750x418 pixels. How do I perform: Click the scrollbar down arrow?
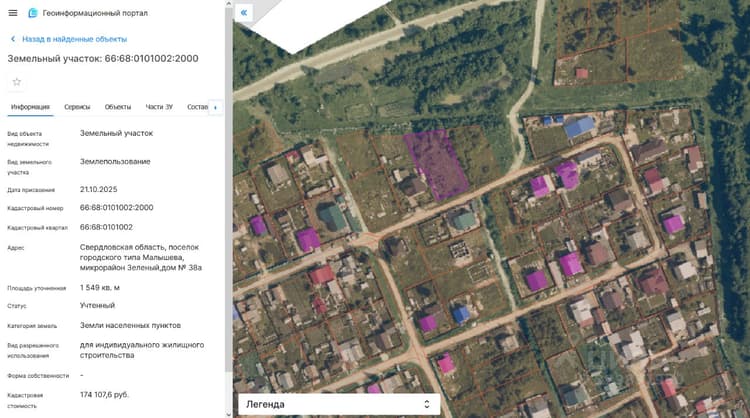229,414
